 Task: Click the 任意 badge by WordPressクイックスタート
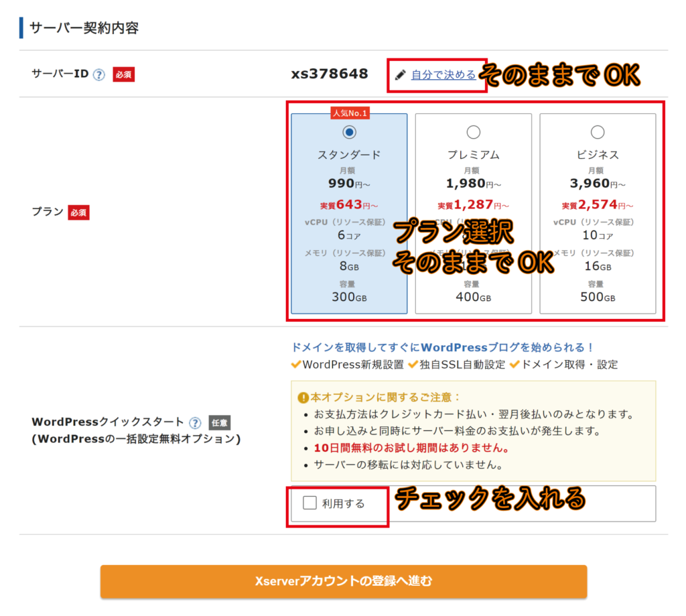(x=219, y=423)
